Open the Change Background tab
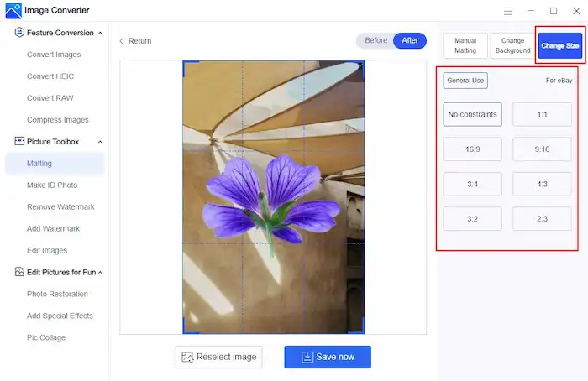 (512, 45)
